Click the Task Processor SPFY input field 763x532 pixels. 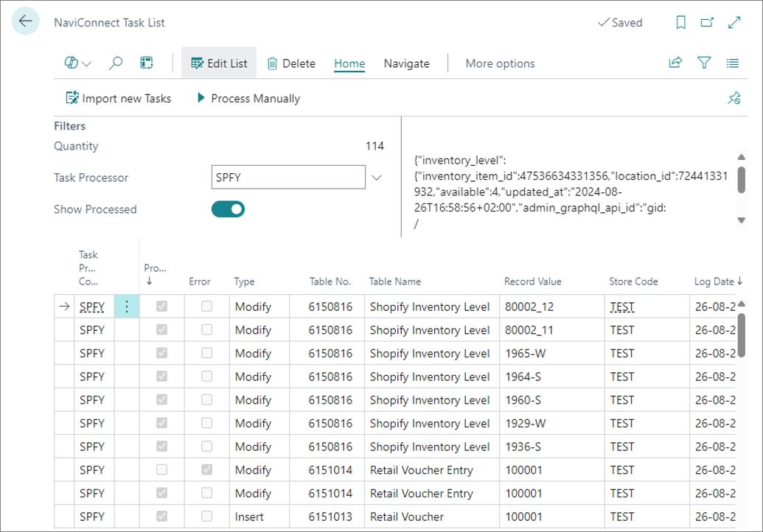288,178
